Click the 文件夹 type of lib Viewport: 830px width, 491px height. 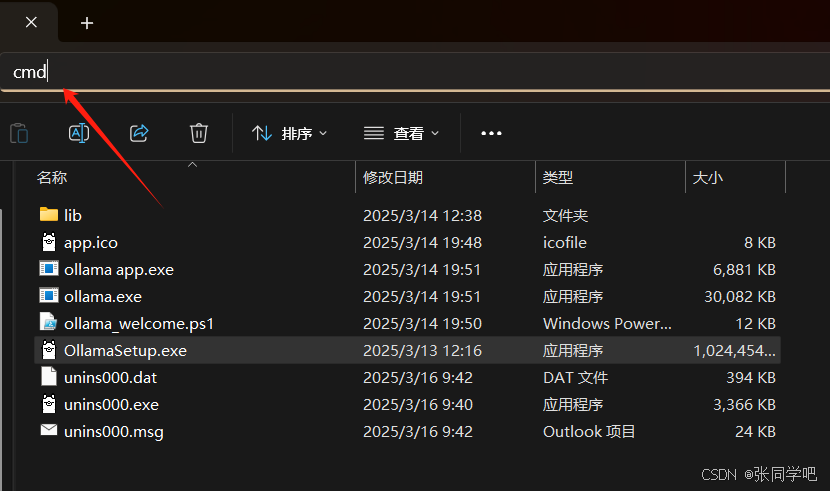click(x=565, y=215)
